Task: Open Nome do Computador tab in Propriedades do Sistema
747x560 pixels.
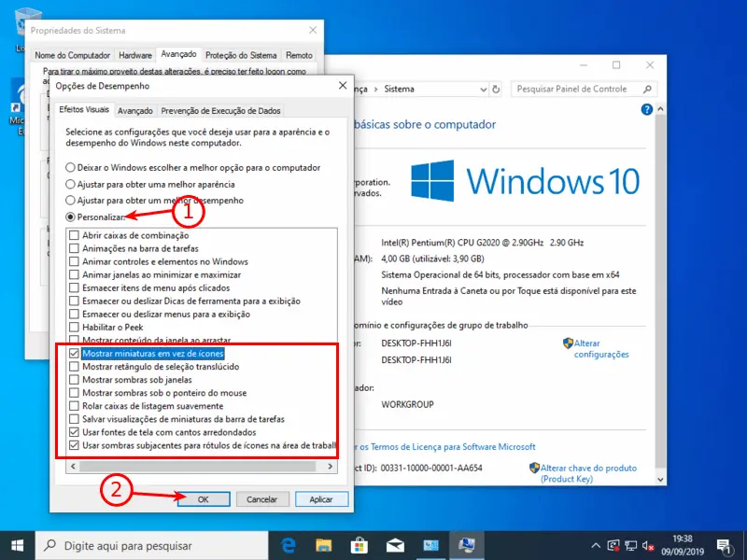Action: coord(73,55)
